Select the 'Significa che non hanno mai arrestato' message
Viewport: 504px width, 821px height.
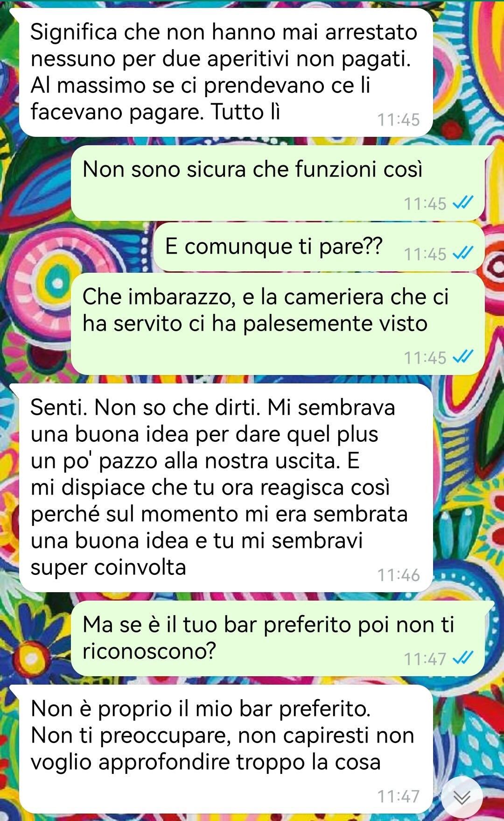coord(226,73)
